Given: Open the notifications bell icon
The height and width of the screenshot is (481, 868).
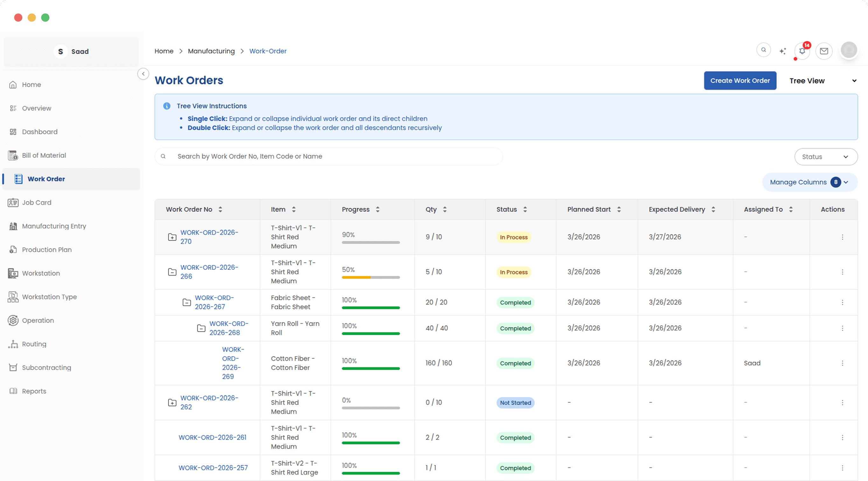Looking at the screenshot, I should tap(801, 51).
